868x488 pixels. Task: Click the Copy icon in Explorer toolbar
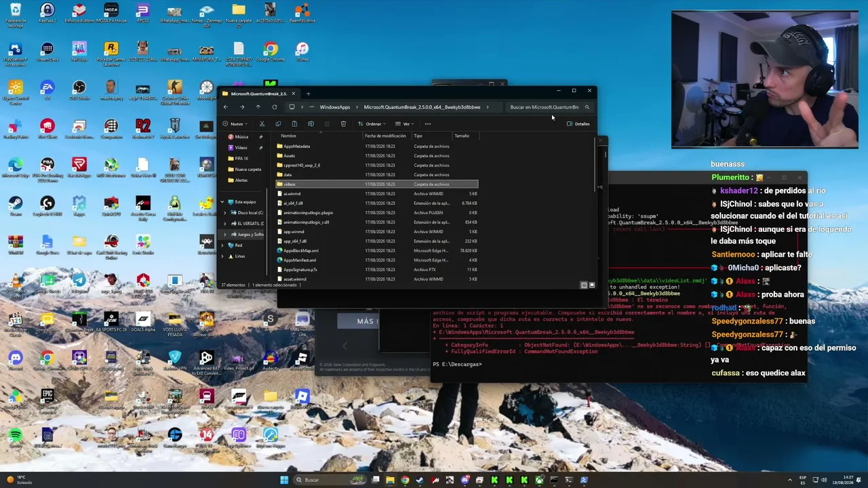[278, 124]
